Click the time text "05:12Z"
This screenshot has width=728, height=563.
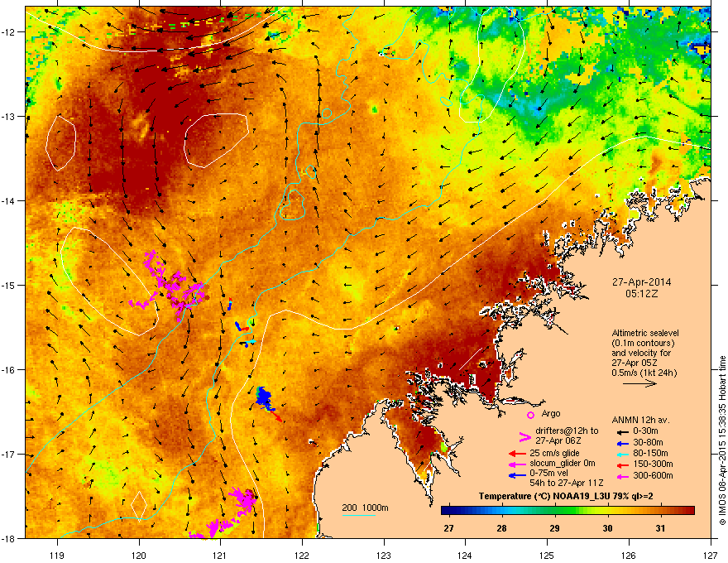pos(641,294)
